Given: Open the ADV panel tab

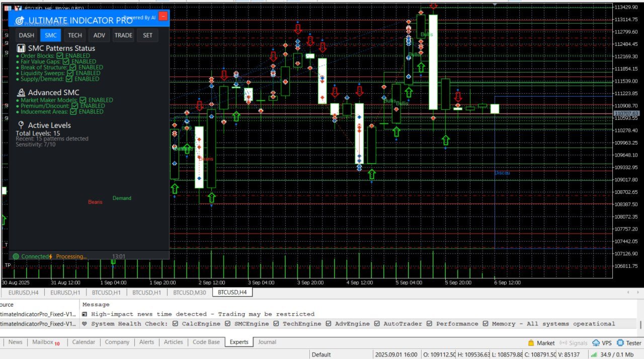Looking at the screenshot, I should [99, 35].
